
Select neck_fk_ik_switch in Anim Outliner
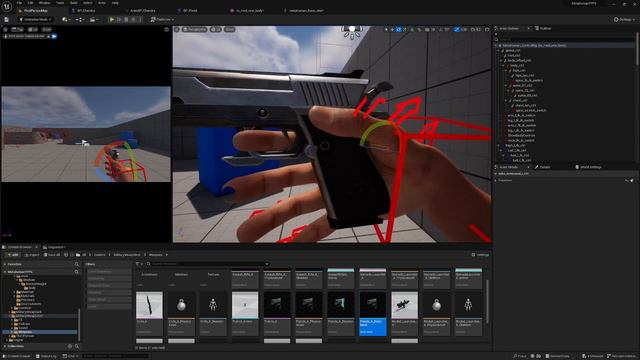click(x=521, y=140)
